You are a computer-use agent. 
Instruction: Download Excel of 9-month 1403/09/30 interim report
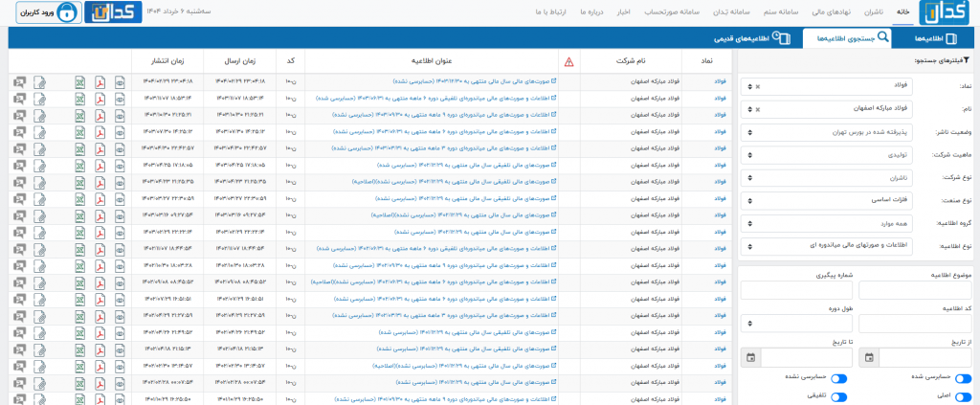click(80, 116)
